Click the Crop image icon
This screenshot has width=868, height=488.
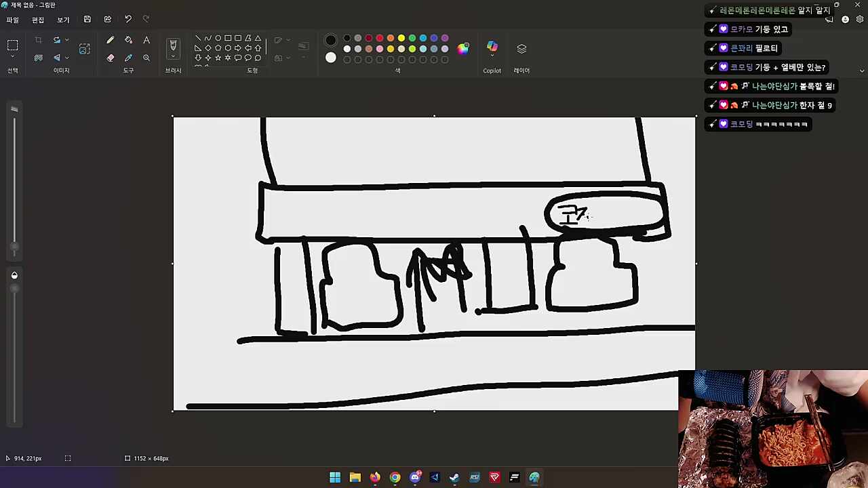(39, 41)
